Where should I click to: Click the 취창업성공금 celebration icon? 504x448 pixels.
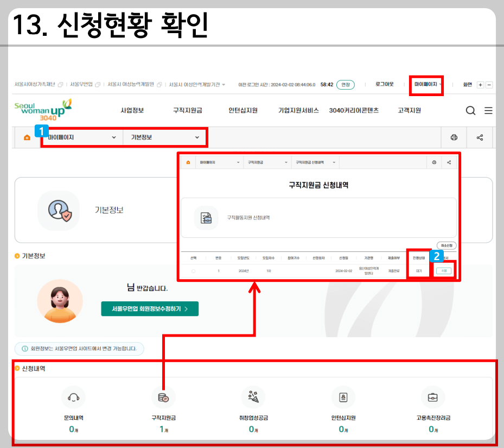tap(253, 397)
